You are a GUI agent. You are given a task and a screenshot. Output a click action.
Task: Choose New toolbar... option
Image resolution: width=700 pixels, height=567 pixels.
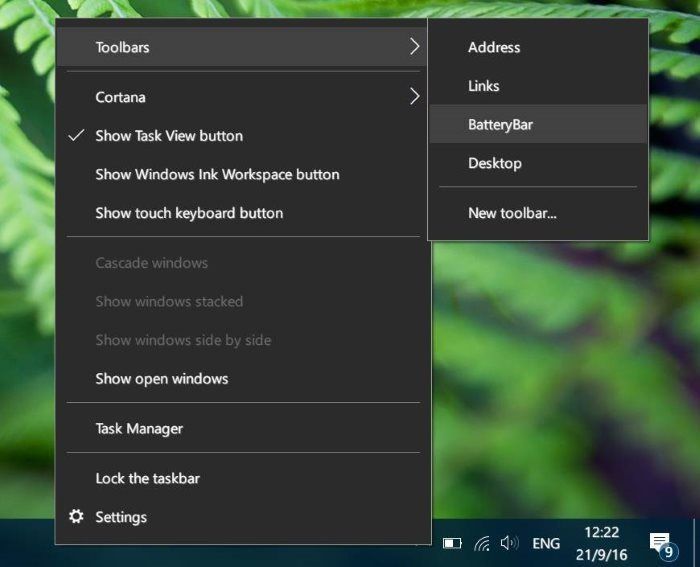click(x=538, y=213)
